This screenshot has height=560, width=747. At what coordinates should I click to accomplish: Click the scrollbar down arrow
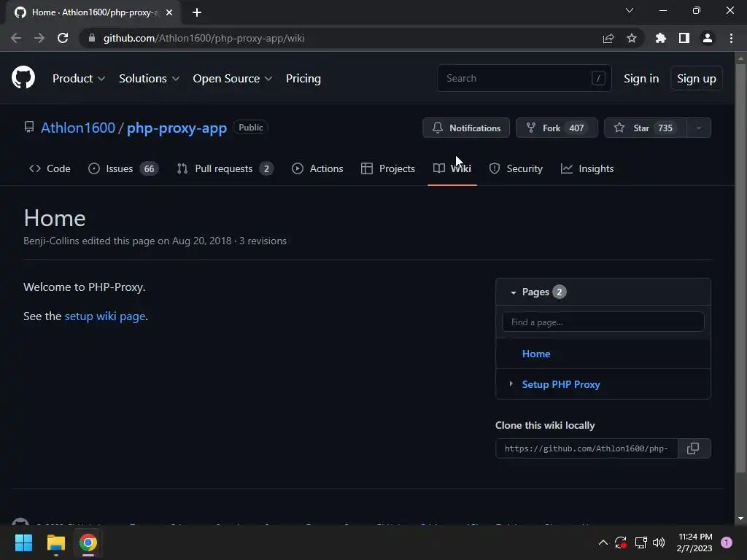740,518
